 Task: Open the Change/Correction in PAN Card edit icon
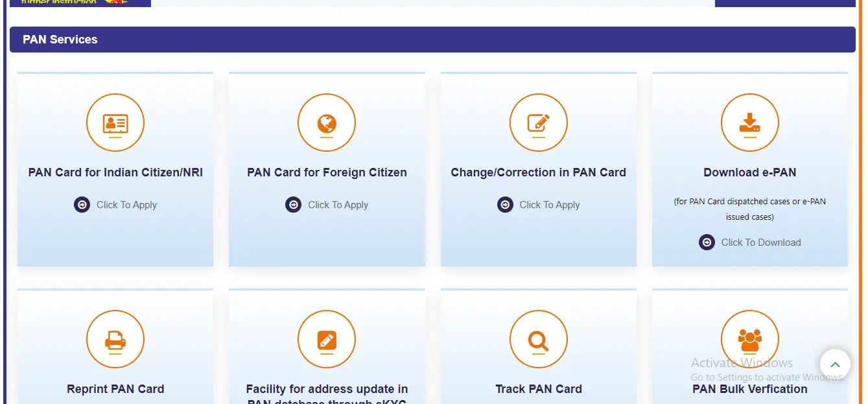click(539, 123)
